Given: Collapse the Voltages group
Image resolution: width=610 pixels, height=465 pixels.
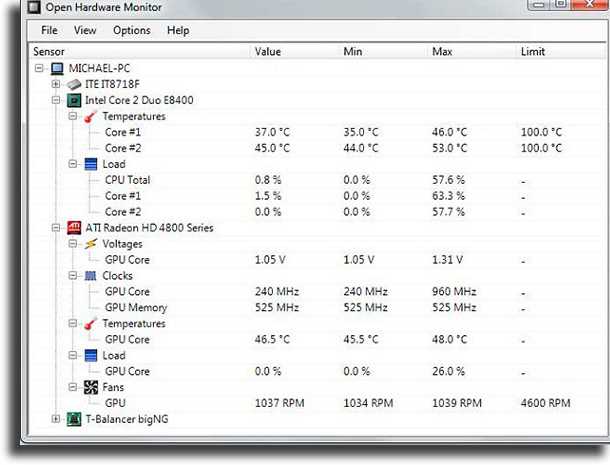Looking at the screenshot, I should (73, 244).
